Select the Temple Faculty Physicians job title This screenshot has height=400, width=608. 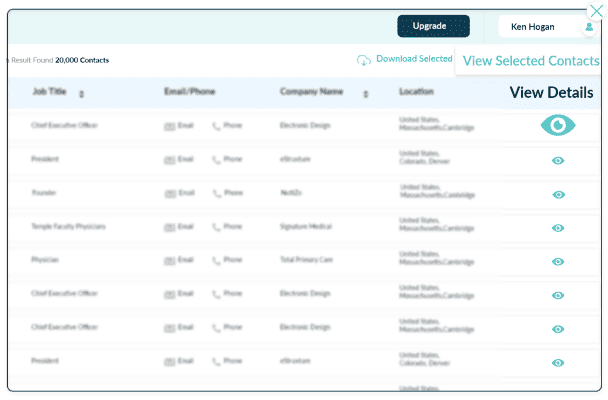[69, 226]
